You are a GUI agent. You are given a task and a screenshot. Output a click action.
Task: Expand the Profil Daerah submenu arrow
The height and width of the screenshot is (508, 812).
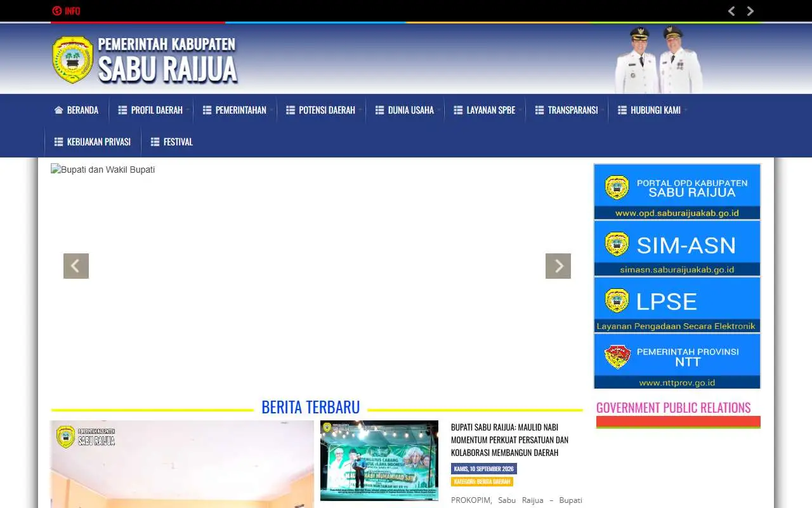pyautogui.click(x=188, y=110)
